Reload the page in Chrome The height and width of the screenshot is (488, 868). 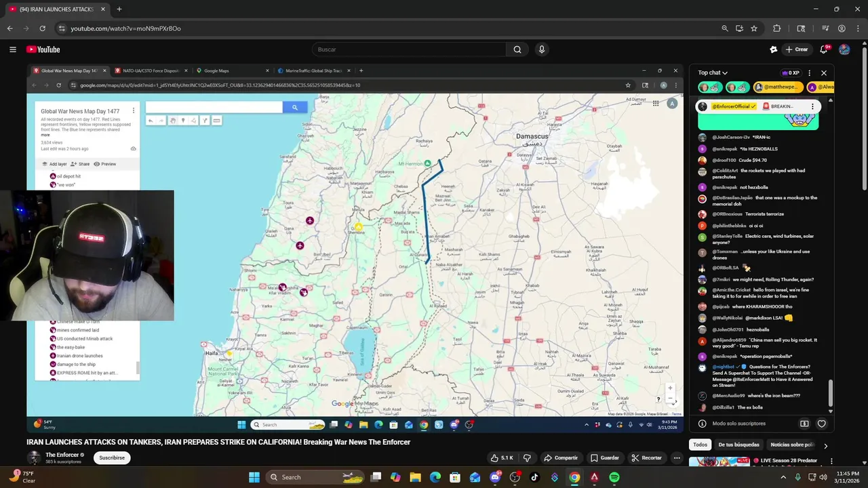pyautogui.click(x=42, y=28)
